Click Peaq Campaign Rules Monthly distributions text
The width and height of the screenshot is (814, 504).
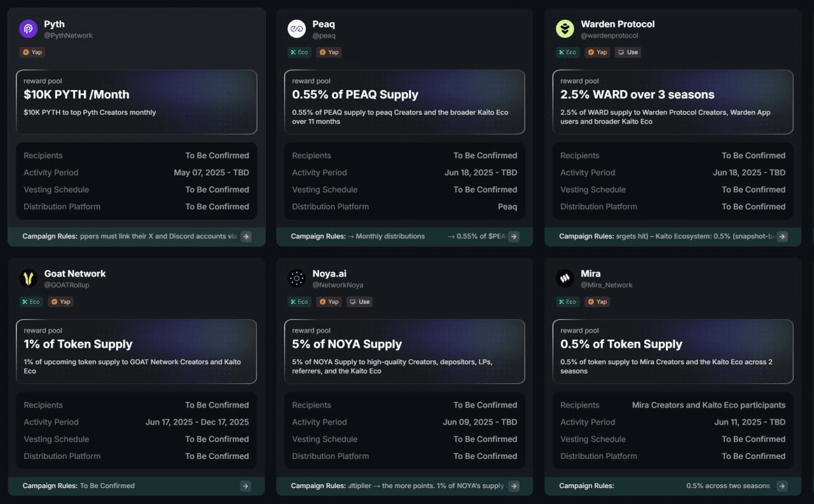[x=386, y=236]
